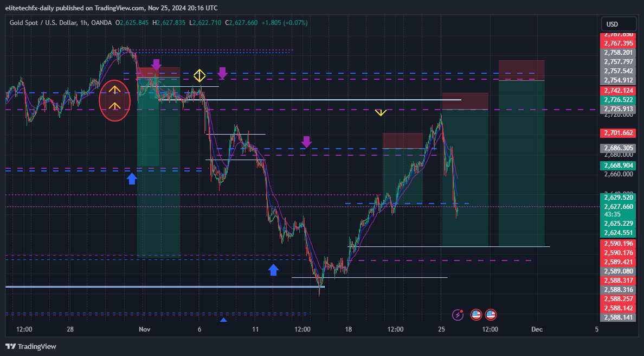Click the TradingView logo
The image size is (644, 356).
(x=31, y=347)
